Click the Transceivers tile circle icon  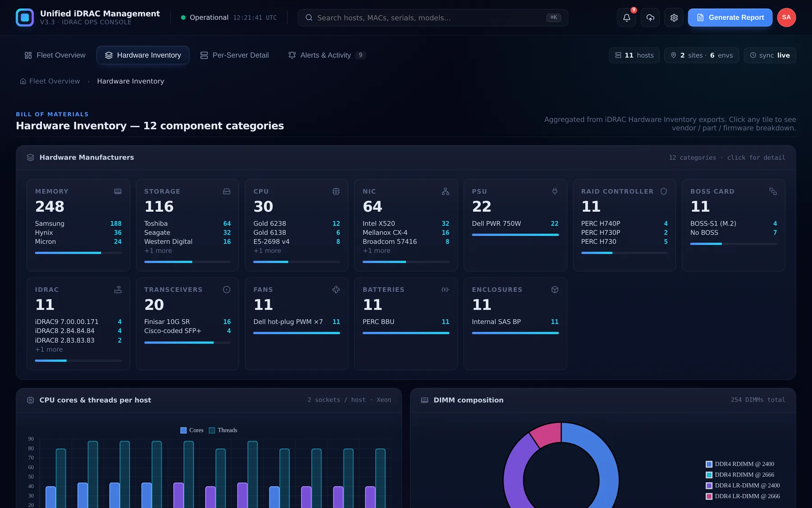click(226, 289)
